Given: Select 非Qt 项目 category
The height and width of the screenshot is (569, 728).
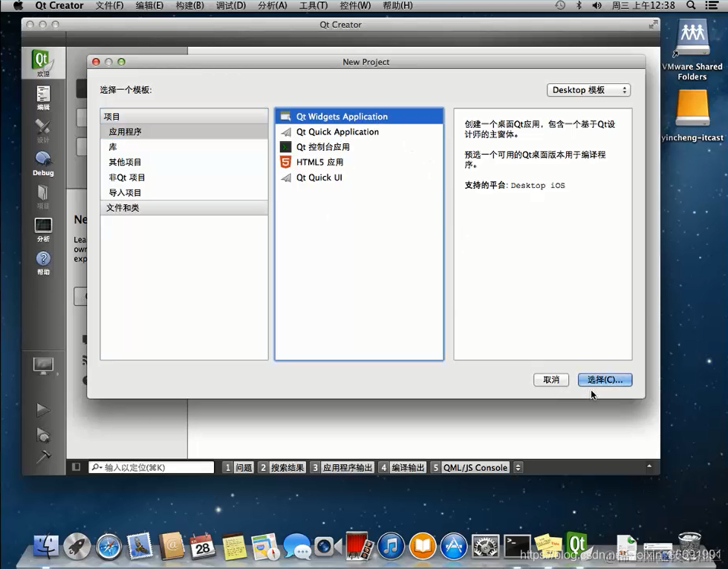Looking at the screenshot, I should [184, 178].
